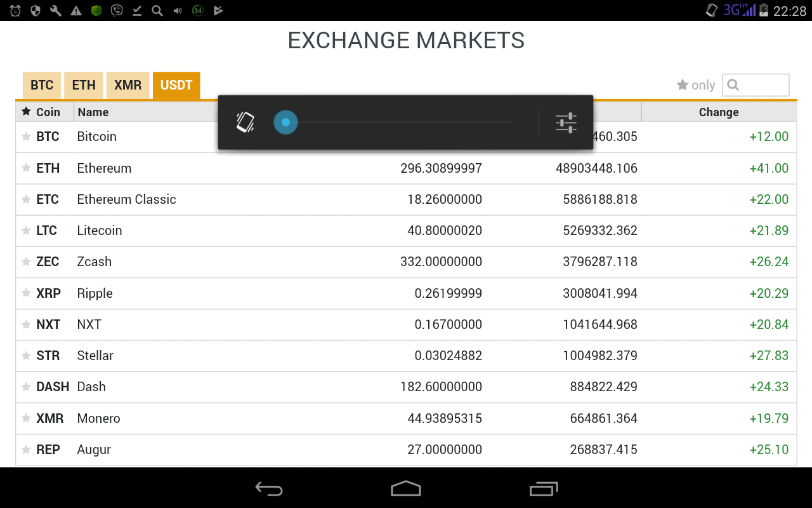Open the recent apps navigation button
The image size is (812, 508).
[544, 488]
